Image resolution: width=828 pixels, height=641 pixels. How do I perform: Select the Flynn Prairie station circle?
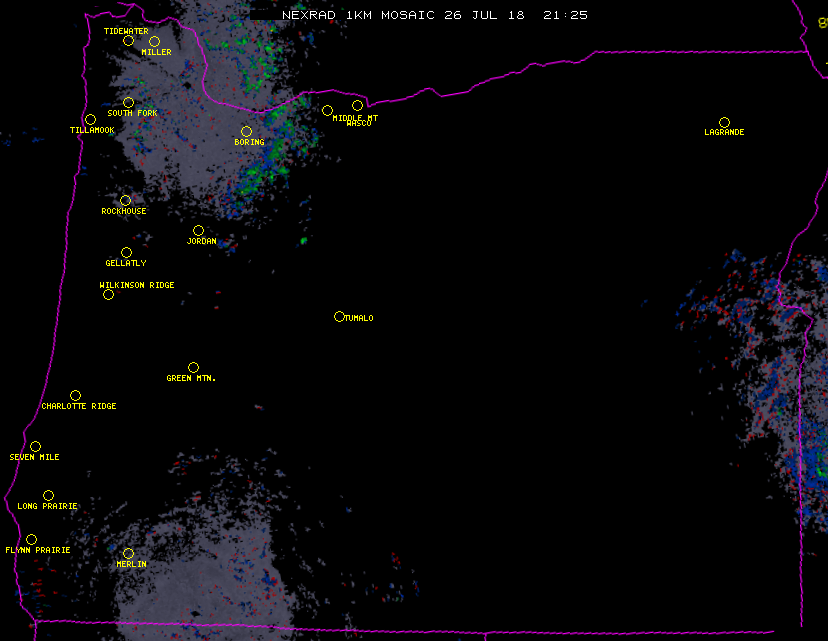31,539
